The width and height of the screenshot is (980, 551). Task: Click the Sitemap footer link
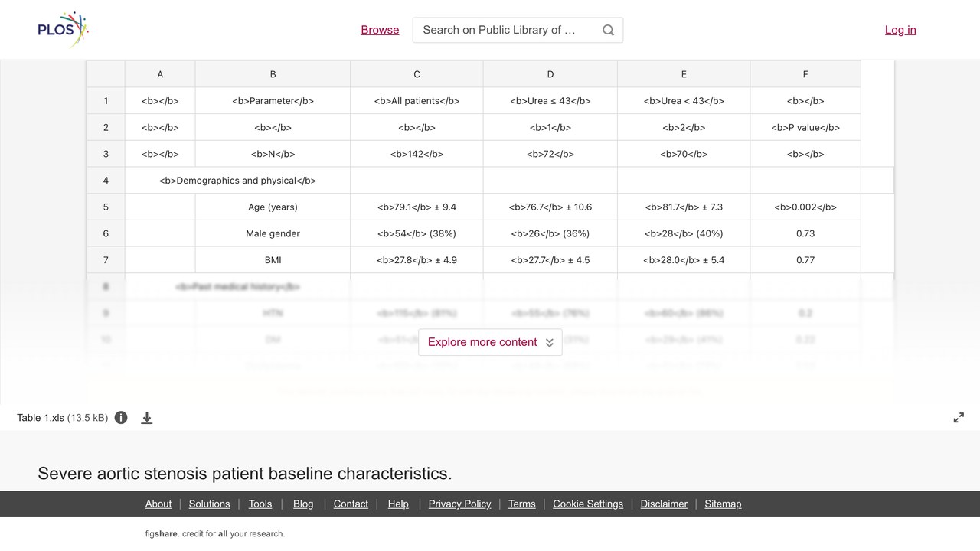tap(723, 504)
